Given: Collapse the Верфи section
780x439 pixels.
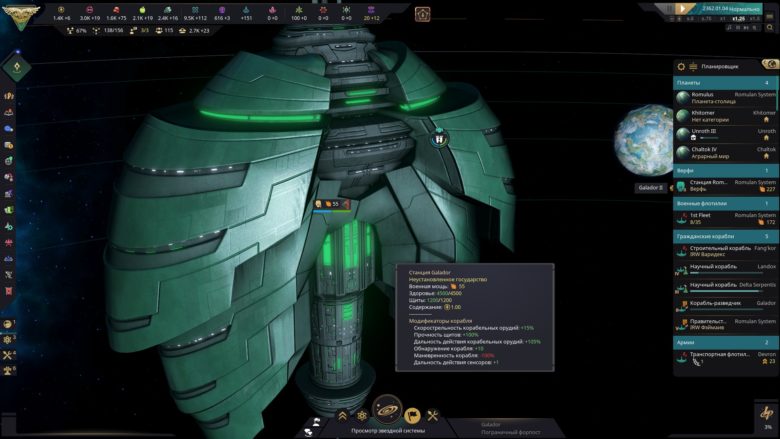Looking at the screenshot, I should coord(724,171).
